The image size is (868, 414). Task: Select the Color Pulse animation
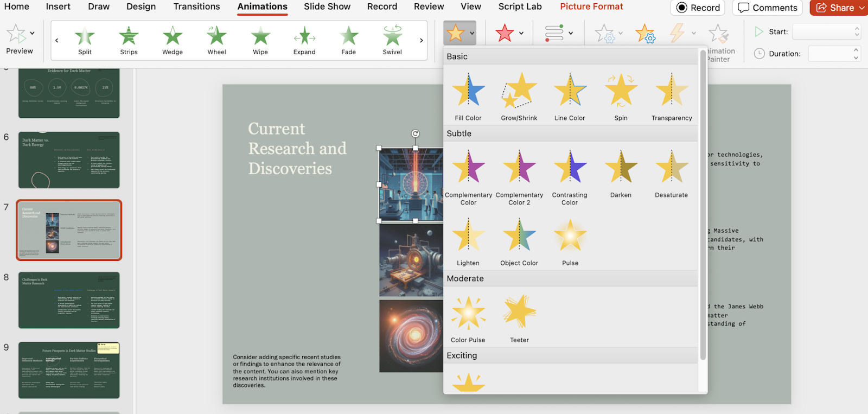(468, 319)
